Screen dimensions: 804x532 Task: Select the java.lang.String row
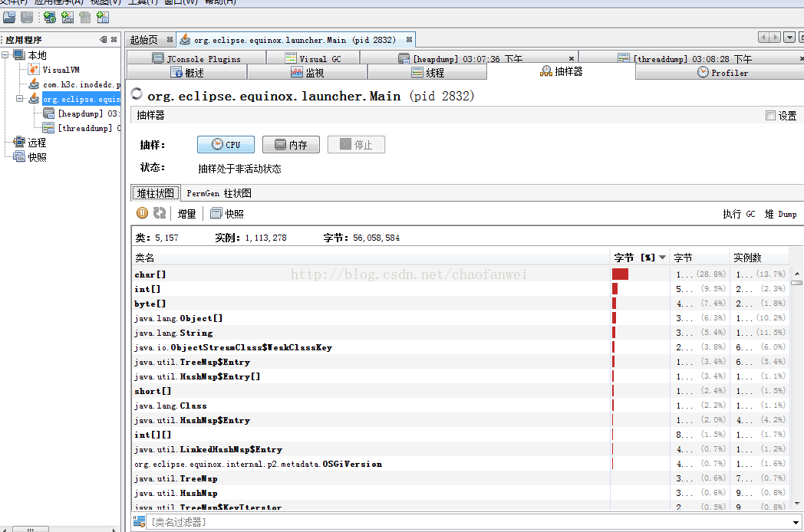click(x=460, y=333)
